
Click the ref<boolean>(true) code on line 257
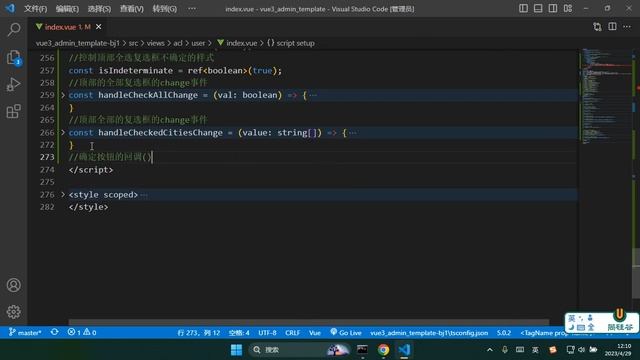point(235,71)
